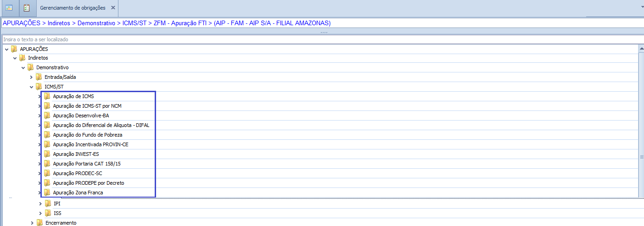Click the APURAÇÕES root folder icon
This screenshot has height=226, width=644.
coord(14,49)
